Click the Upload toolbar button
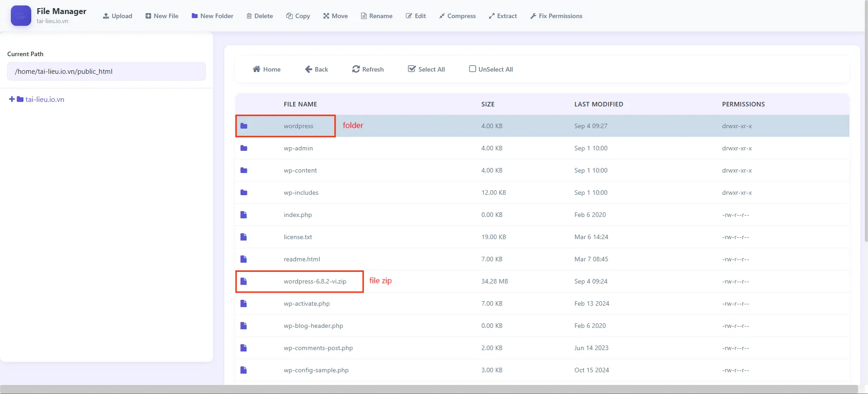This screenshot has height=394, width=868. click(118, 16)
